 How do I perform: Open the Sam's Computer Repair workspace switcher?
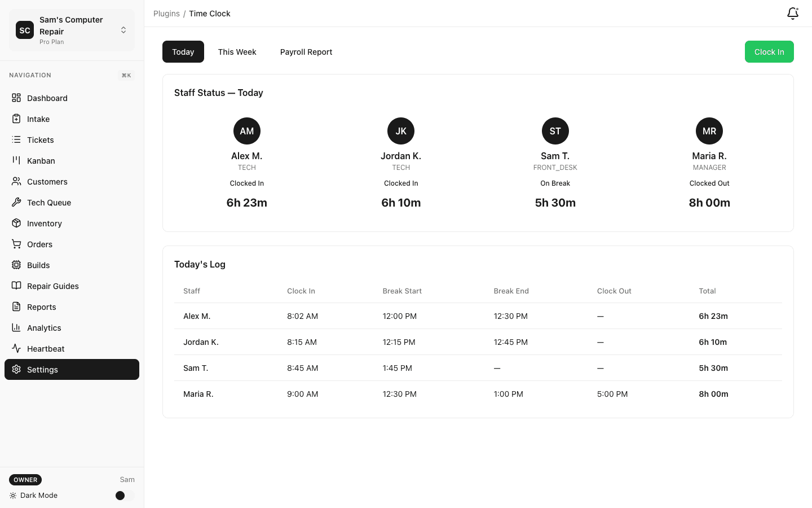pyautogui.click(x=72, y=29)
